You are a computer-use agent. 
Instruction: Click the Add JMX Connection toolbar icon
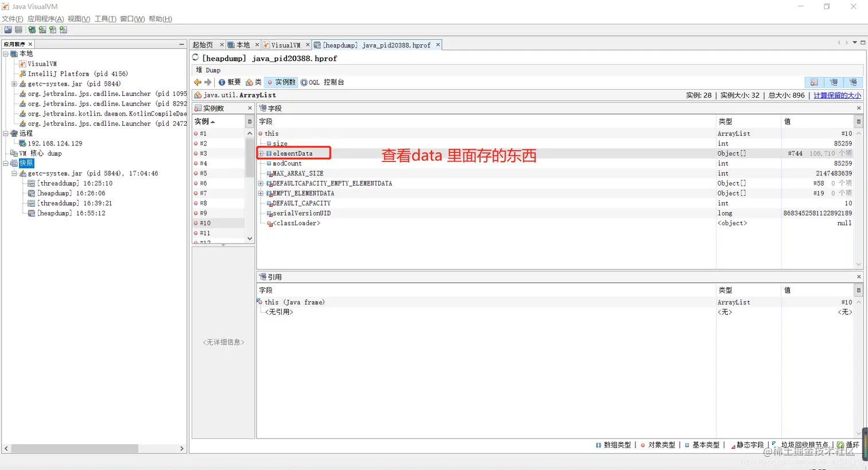click(x=42, y=30)
